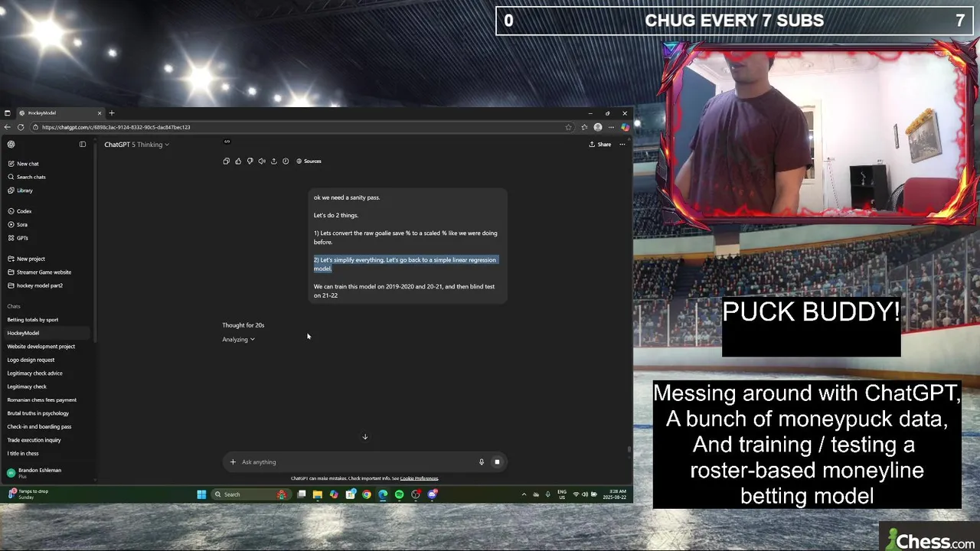
Task: Collapse the Chats section header
Action: [14, 306]
